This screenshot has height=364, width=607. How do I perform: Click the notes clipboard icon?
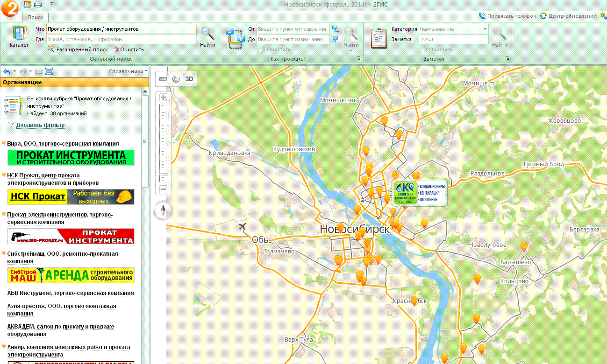click(x=379, y=38)
